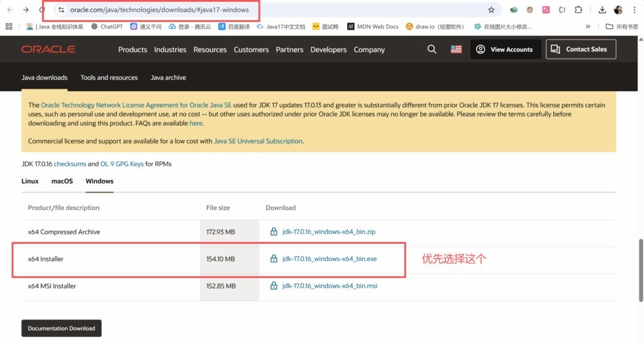644x344 pixels.
Task: Download jdk-17.0.16_windows-x64_bin.zip
Action: (328, 231)
